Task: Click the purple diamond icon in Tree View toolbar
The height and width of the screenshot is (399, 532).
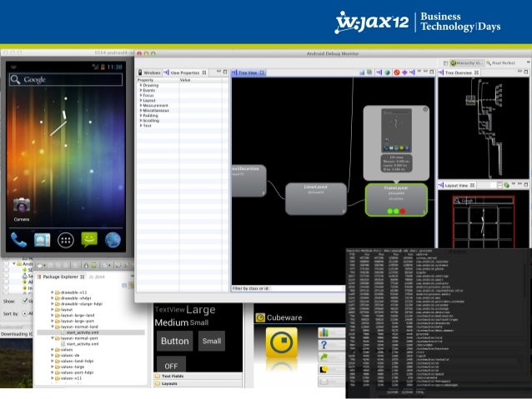Action: pos(404,72)
